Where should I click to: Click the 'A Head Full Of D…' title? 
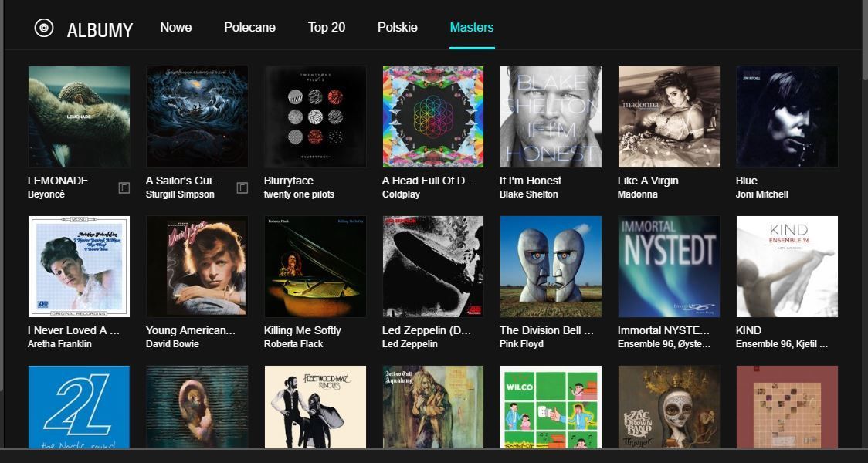[x=429, y=181]
